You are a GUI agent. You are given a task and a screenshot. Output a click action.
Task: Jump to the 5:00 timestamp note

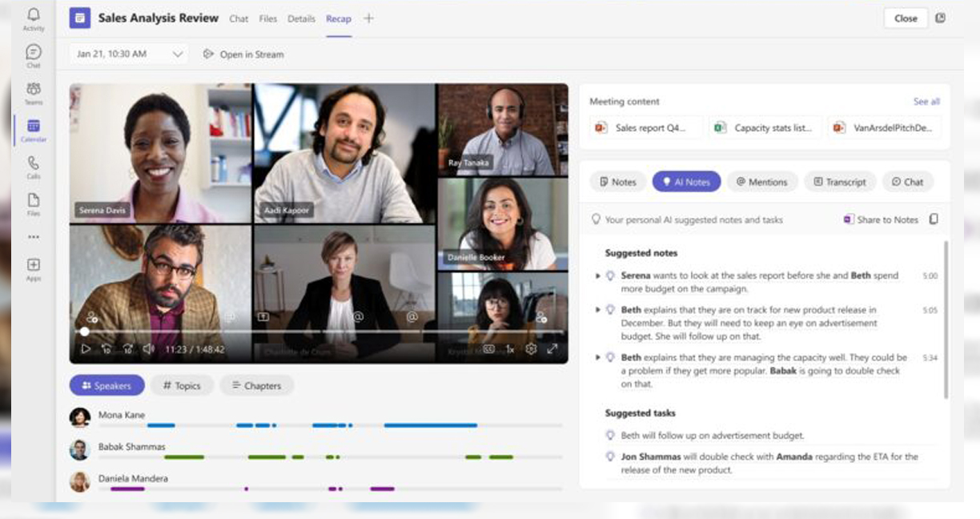point(930,276)
